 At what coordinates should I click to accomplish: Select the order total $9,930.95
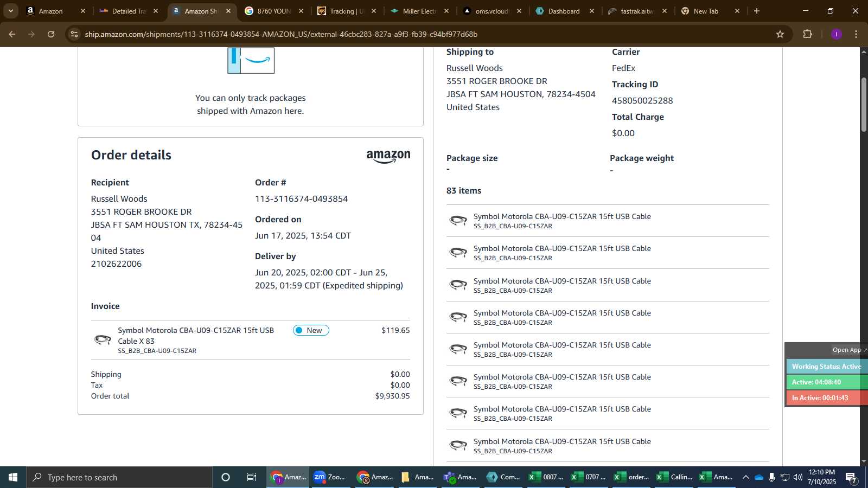392,396
